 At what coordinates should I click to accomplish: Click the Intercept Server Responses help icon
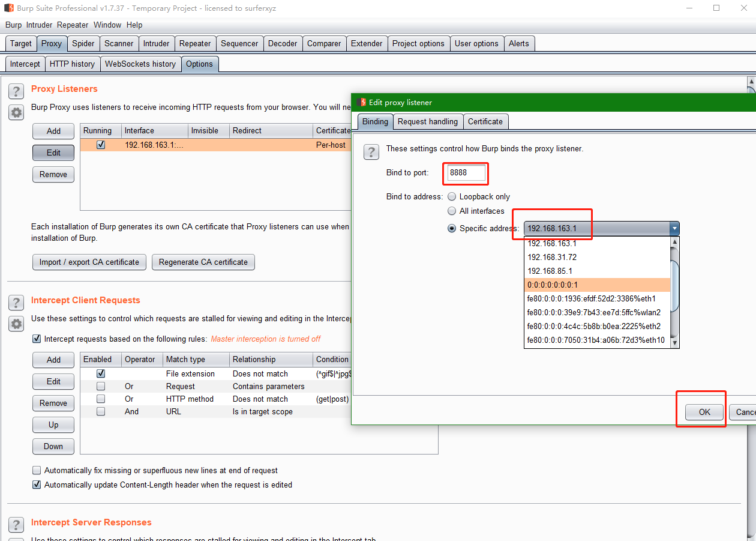[x=16, y=525]
